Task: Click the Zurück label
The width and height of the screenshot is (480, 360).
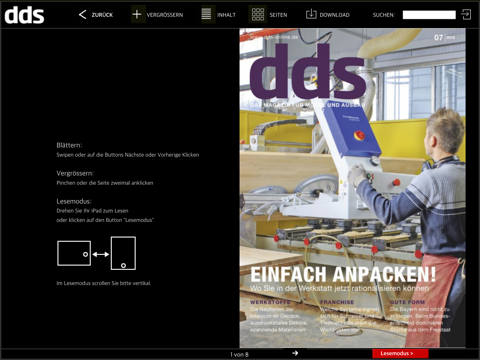Action: 102,15
